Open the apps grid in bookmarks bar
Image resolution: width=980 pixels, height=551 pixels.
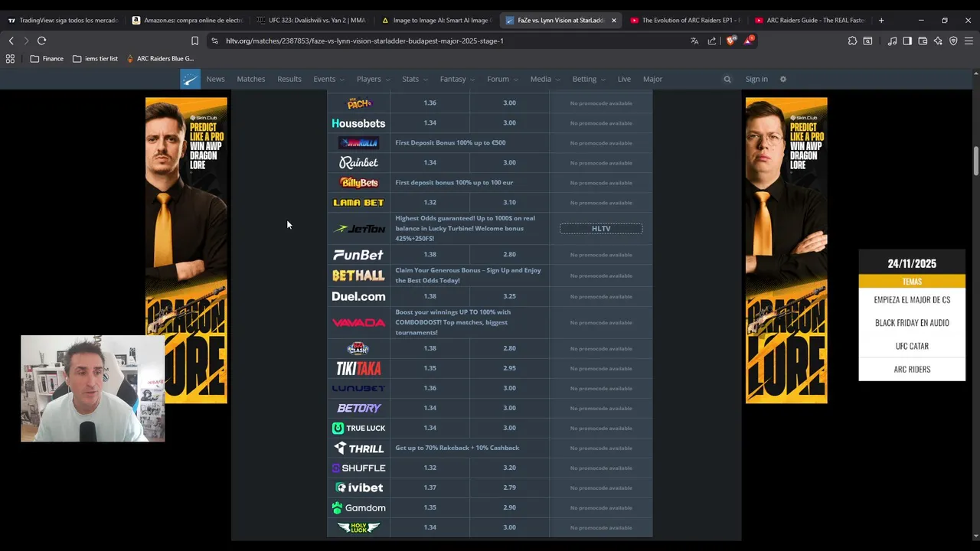(10, 58)
